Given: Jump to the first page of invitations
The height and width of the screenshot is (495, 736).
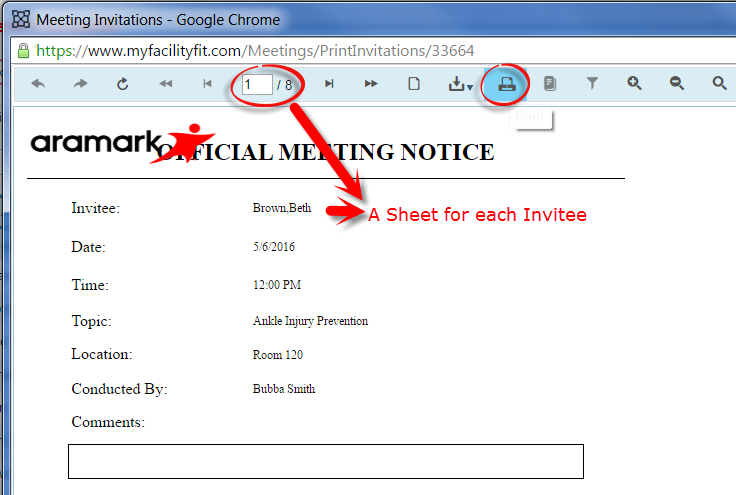Looking at the screenshot, I should 165,84.
